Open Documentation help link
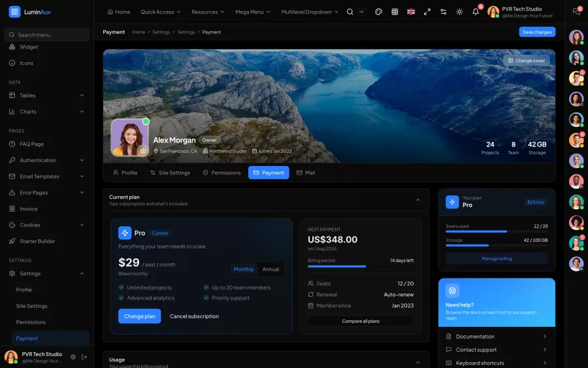 pyautogui.click(x=497, y=337)
